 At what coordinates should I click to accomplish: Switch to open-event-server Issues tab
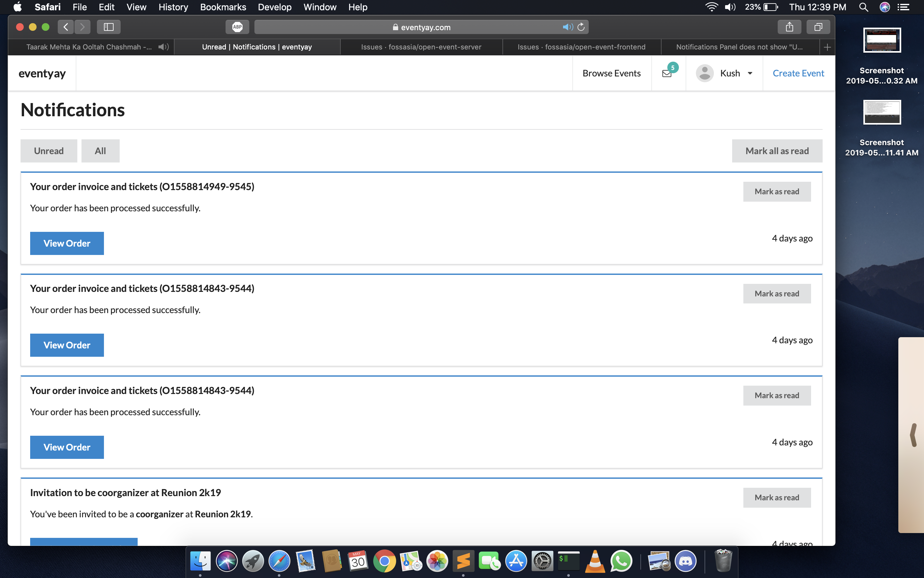point(421,47)
